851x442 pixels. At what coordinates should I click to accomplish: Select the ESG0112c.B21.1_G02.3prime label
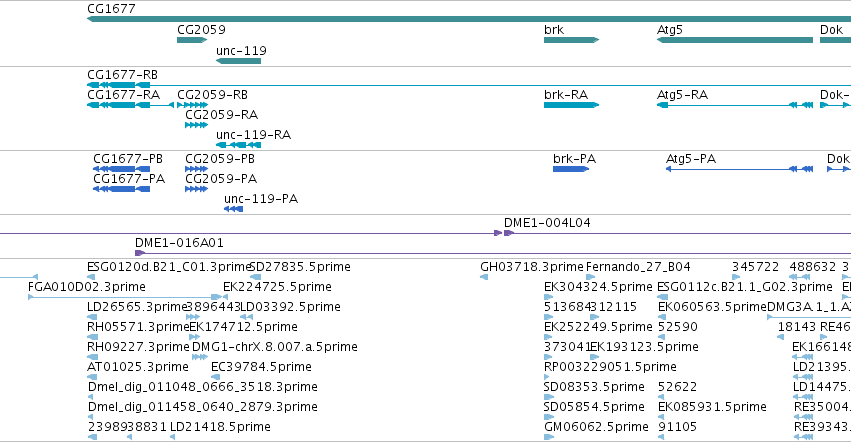[x=745, y=287]
